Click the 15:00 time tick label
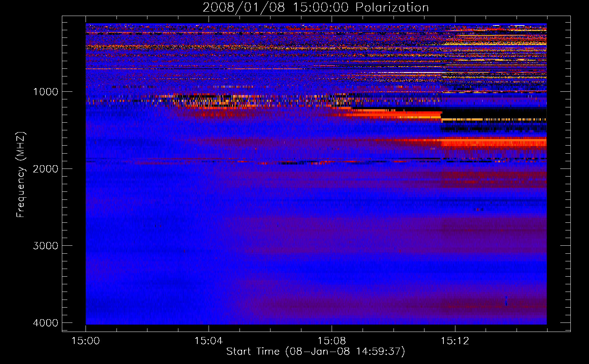The width and height of the screenshot is (589, 364). (x=86, y=341)
